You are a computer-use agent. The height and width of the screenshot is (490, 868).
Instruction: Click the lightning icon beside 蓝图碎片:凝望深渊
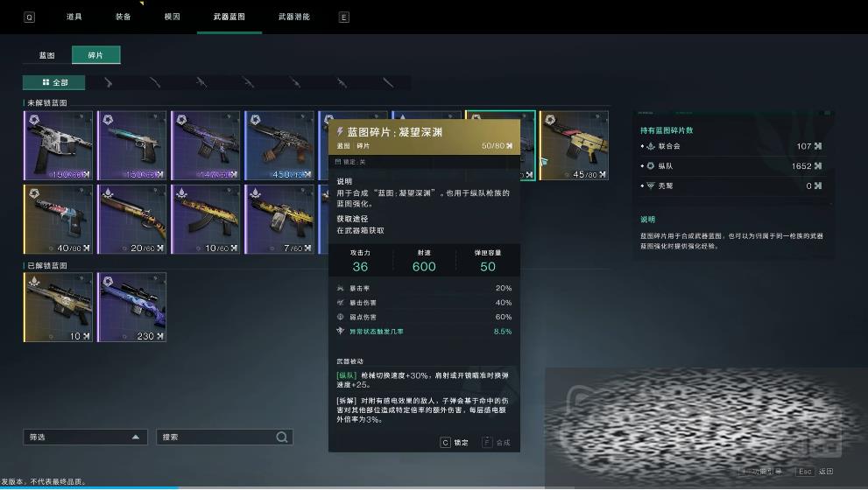pos(340,131)
